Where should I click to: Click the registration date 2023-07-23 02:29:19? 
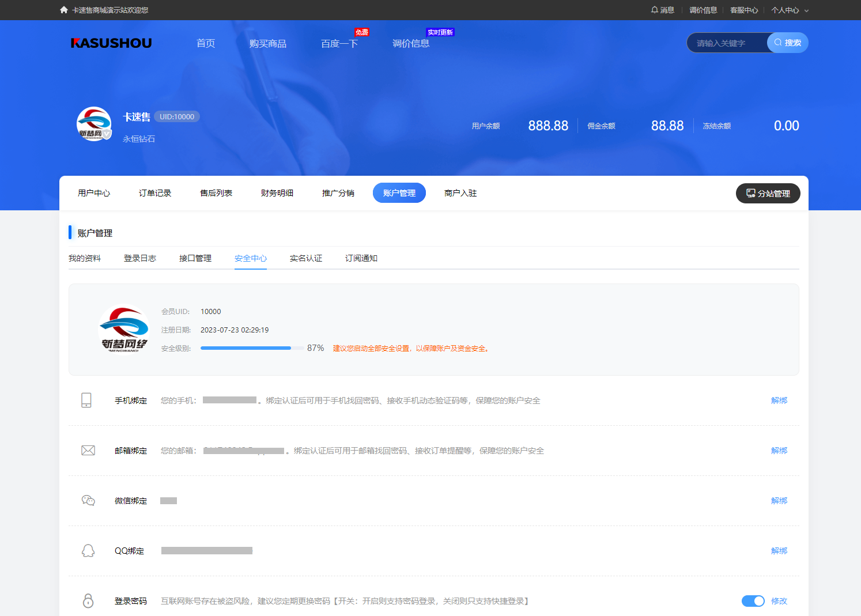[235, 330]
